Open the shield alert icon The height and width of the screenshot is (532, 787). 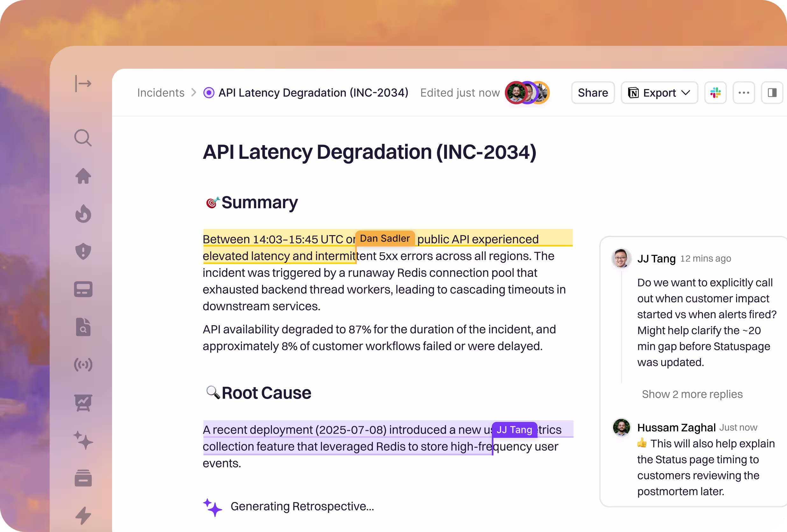click(x=83, y=251)
